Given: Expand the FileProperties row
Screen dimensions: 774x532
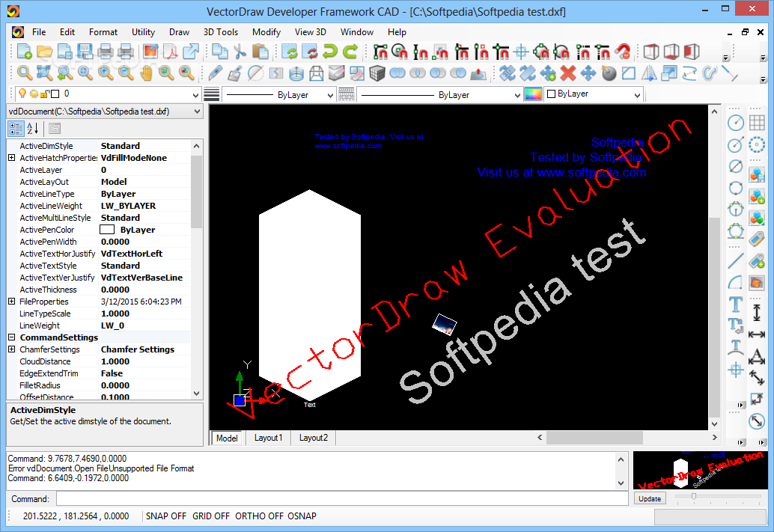Looking at the screenshot, I should [x=12, y=302].
